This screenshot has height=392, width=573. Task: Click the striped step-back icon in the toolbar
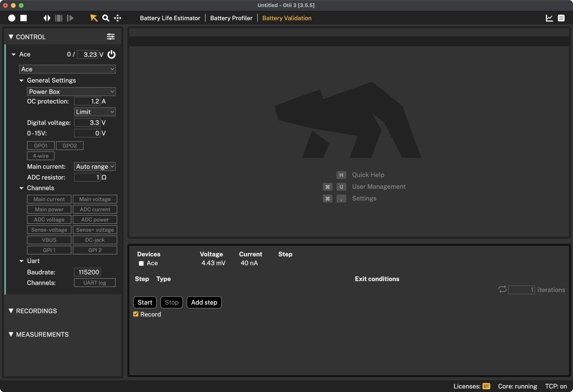coord(59,18)
